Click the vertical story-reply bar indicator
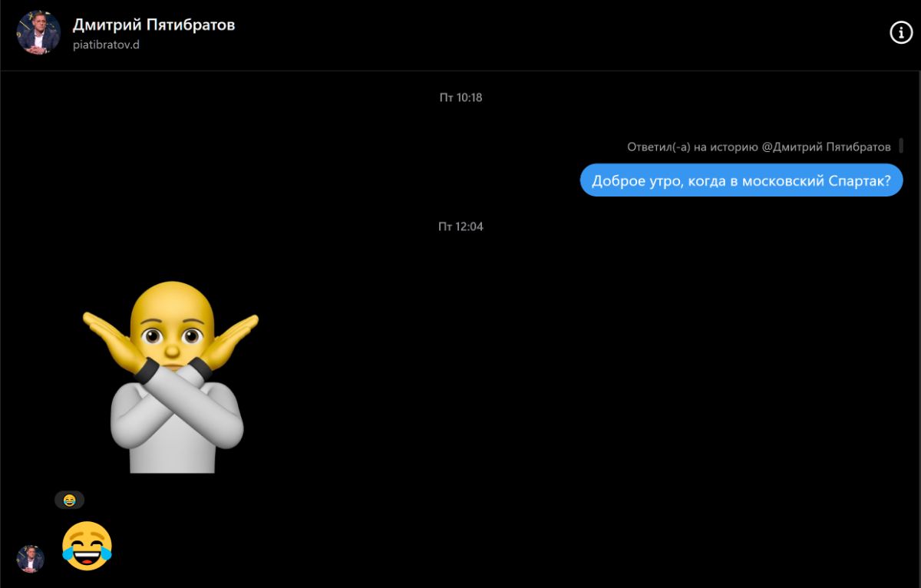This screenshot has width=921, height=588. tap(900, 146)
